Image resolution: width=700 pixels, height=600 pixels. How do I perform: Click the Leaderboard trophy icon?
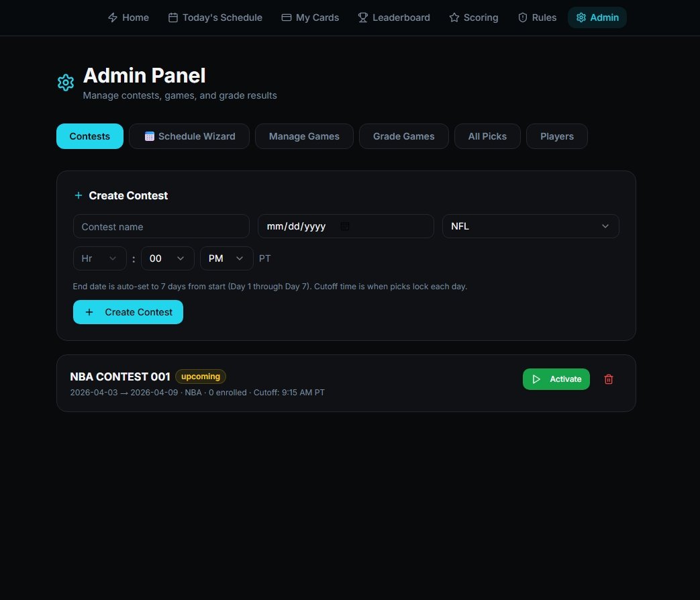[x=363, y=17]
